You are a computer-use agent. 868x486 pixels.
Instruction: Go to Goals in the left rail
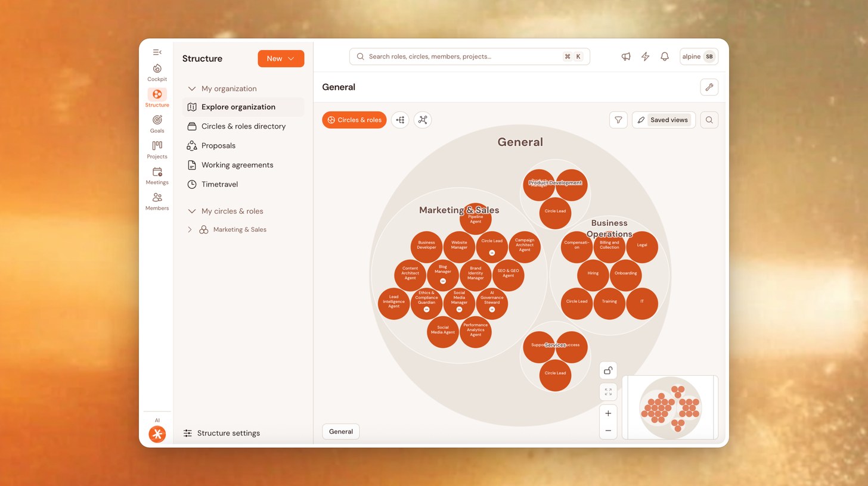click(x=157, y=124)
